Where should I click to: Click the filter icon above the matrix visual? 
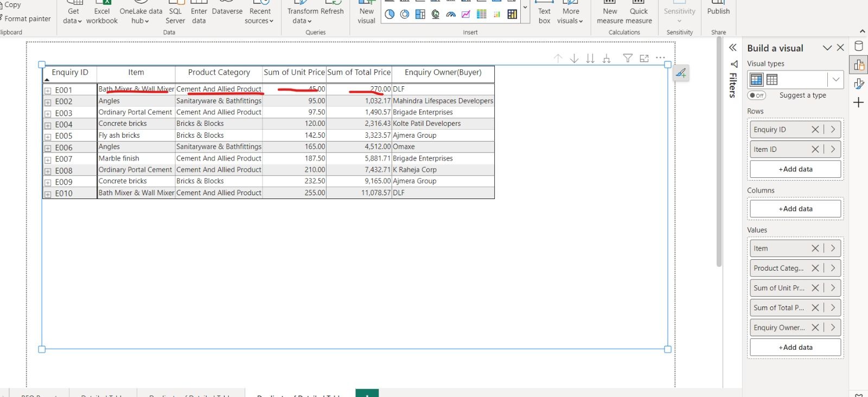pyautogui.click(x=628, y=59)
